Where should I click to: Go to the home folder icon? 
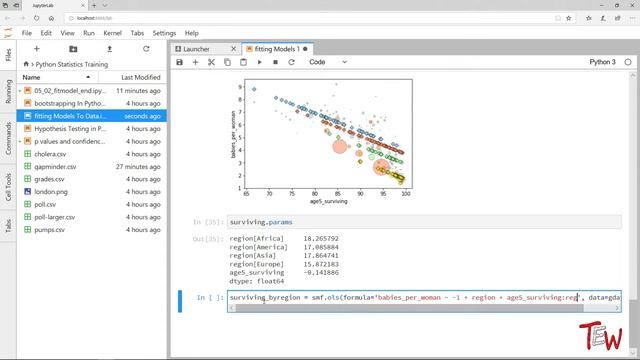pos(26,64)
